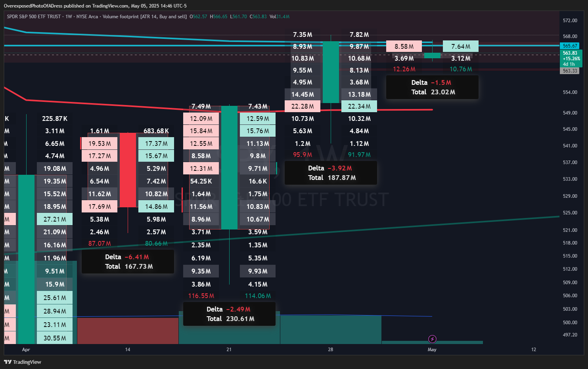Viewport: 588px width, 369px height.
Task: Click the 225.87K footprint cell
Action: (x=55, y=119)
